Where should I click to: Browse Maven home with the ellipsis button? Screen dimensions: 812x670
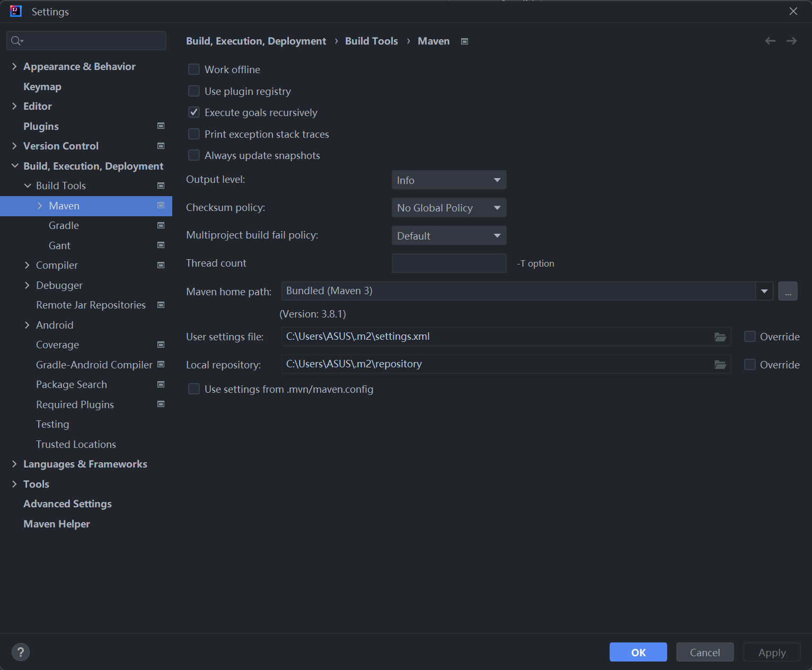coord(788,291)
